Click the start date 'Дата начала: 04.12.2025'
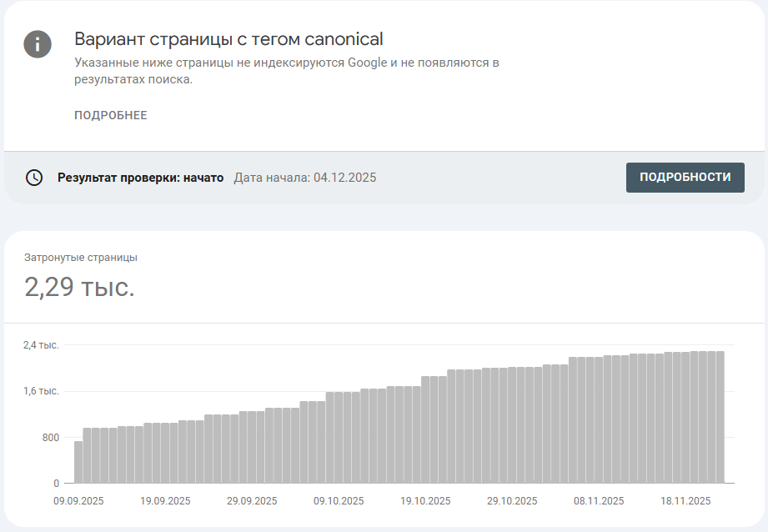 click(x=305, y=178)
